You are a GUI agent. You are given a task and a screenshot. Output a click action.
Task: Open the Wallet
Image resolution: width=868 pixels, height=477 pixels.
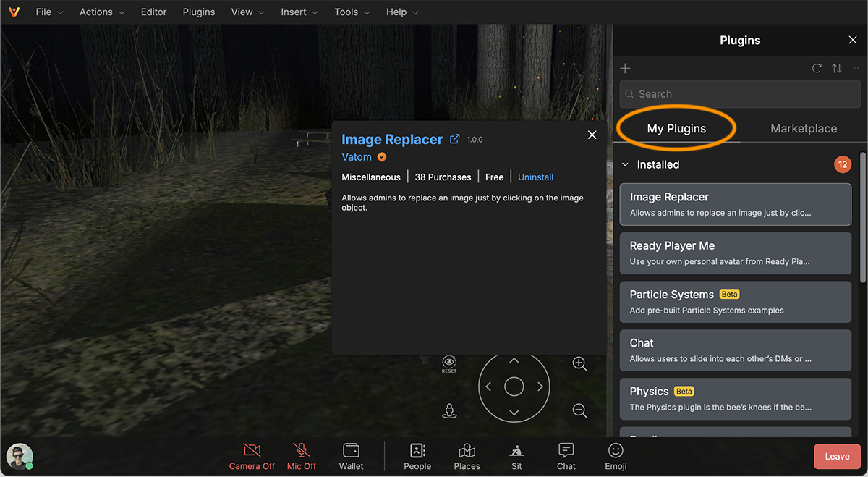(352, 457)
